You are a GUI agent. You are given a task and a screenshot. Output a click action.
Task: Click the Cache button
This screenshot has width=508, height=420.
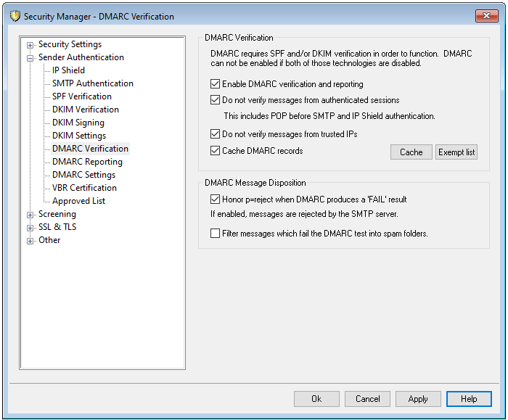[411, 152]
